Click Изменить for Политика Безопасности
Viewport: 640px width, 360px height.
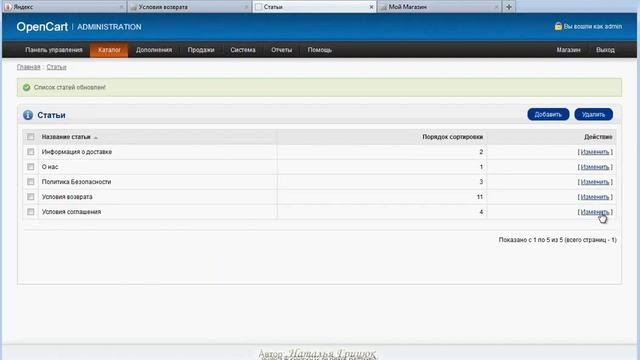tap(595, 182)
